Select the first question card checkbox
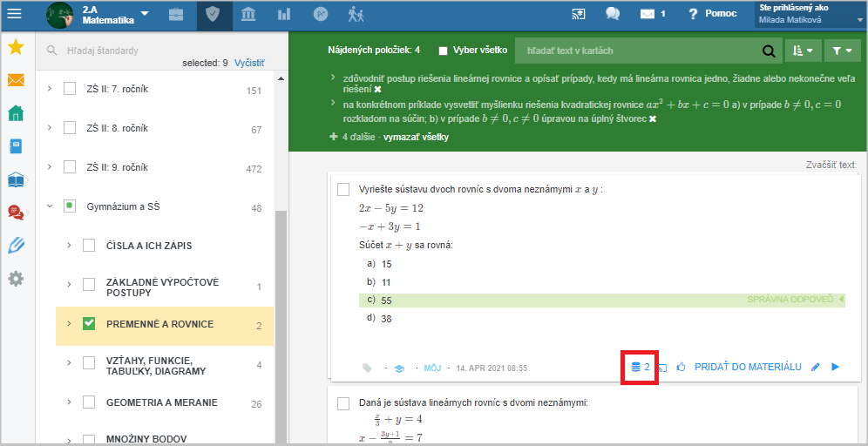 (x=343, y=189)
